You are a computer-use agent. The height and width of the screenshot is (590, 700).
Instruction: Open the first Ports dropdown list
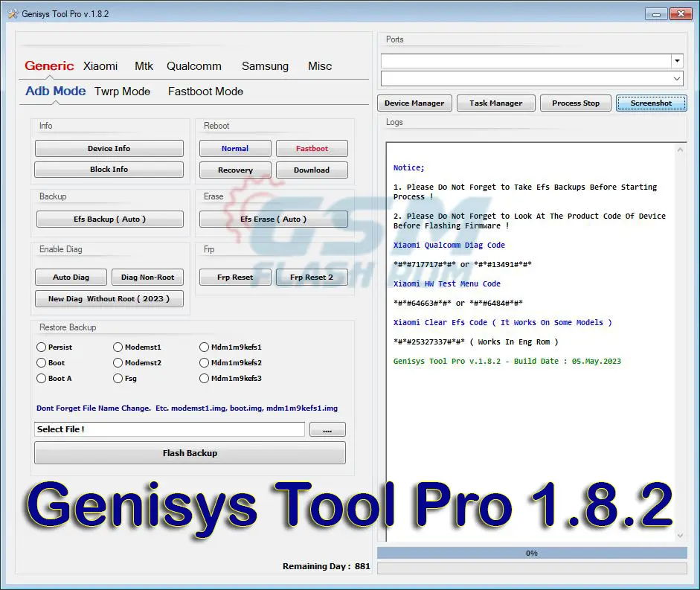pyautogui.click(x=676, y=60)
